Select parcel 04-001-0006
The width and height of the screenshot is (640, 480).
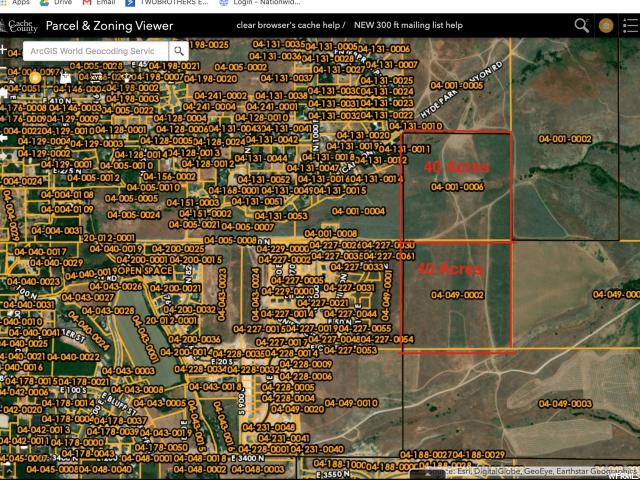pos(458,187)
